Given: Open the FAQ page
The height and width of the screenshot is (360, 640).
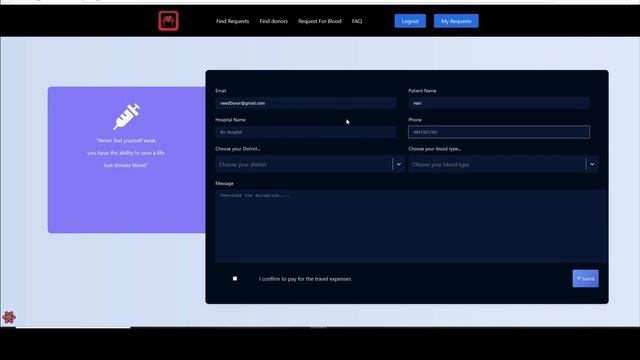Looking at the screenshot, I should [x=357, y=21].
